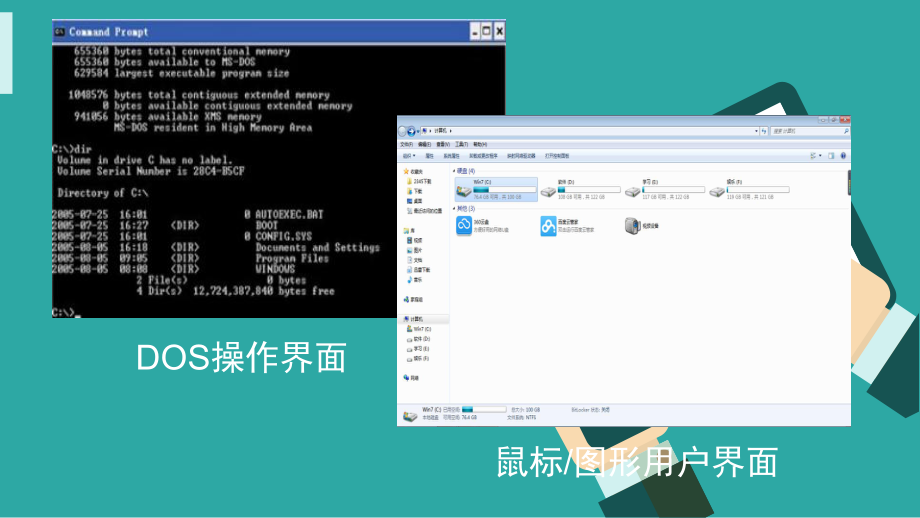This screenshot has height=518, width=920.
Task: Click the "Program Files" entry in Command Prompt
Action: (x=292, y=259)
